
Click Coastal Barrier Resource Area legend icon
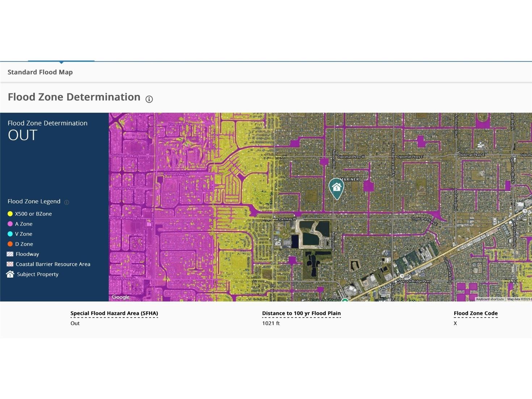click(10, 264)
